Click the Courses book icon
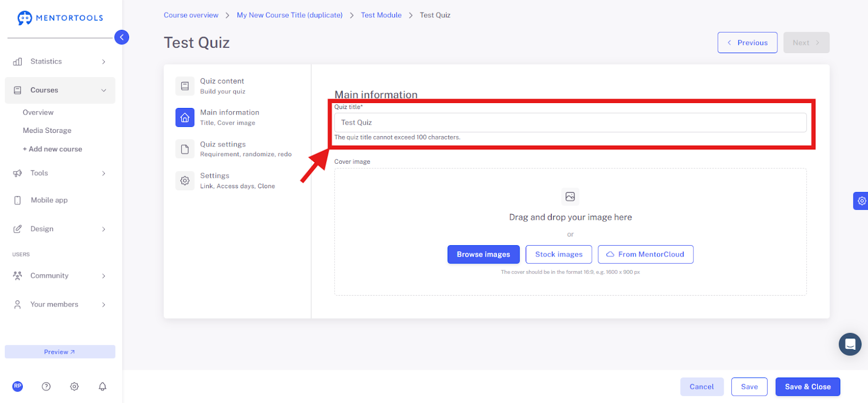This screenshot has height=403, width=868. pos(18,91)
